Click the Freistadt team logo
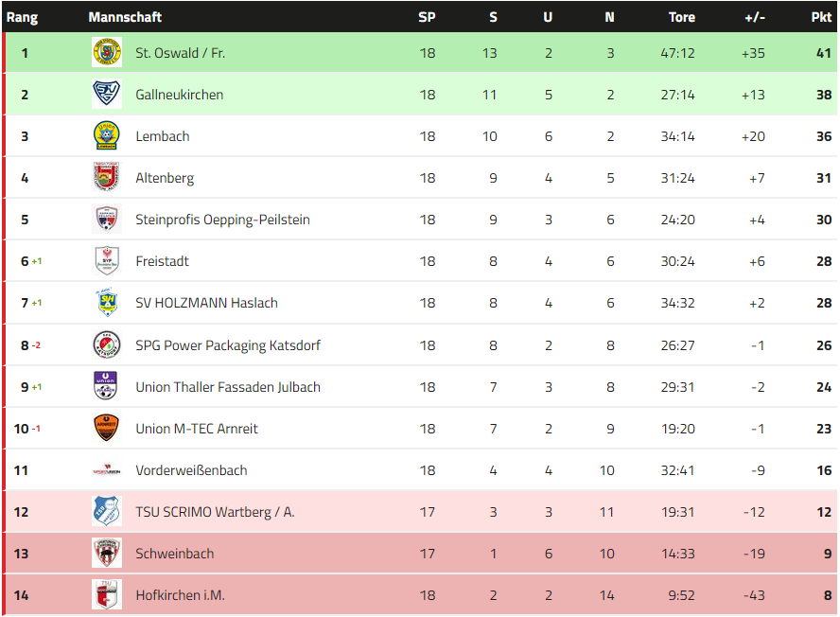The height and width of the screenshot is (617, 840). pos(107,261)
